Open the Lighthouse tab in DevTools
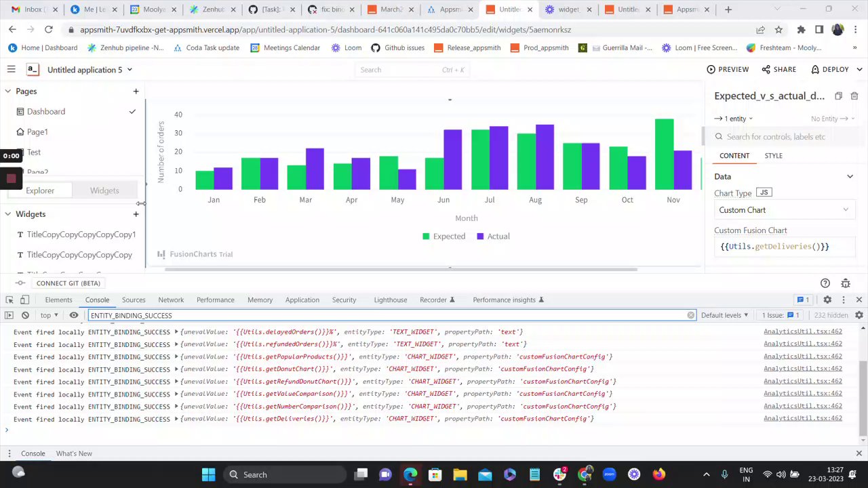868x488 pixels. click(391, 300)
